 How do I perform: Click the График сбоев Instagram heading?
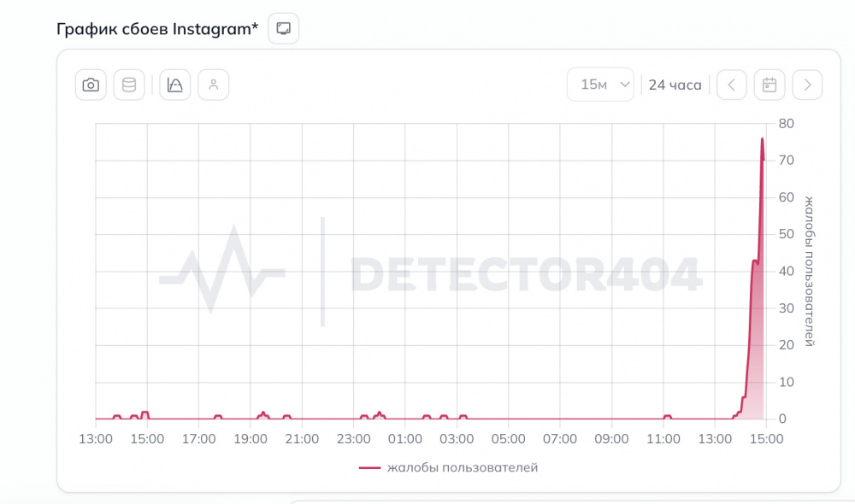157,28
